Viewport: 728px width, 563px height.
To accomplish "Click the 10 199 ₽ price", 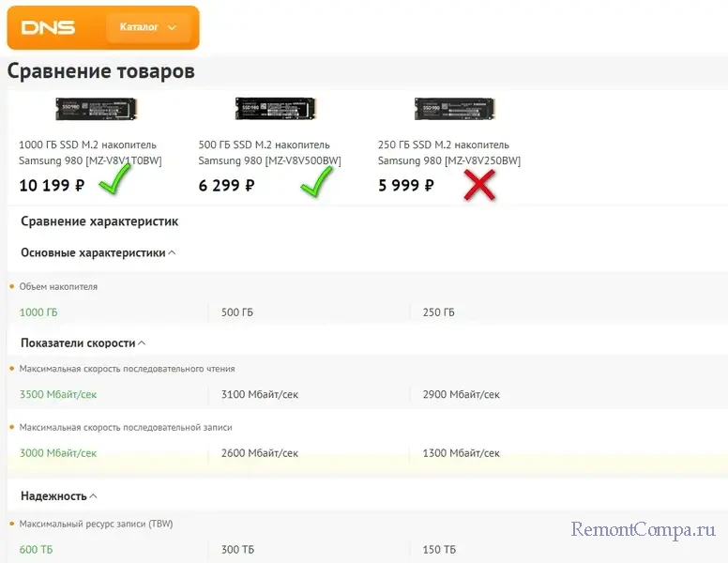I will tap(52, 185).
